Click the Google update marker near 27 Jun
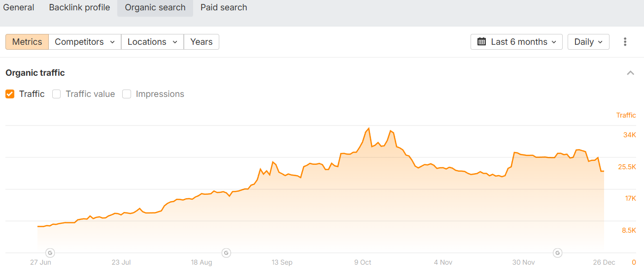Viewport: 644px width, 274px height. click(x=50, y=253)
